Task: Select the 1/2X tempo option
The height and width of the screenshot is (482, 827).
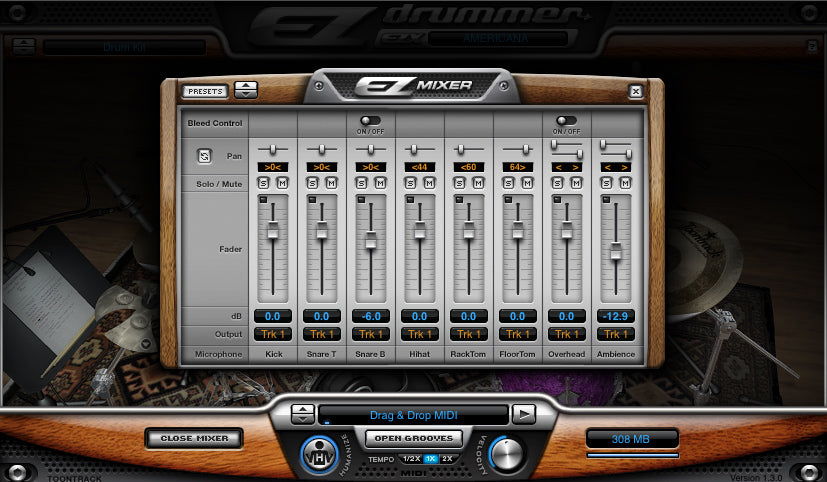Action: coord(411,458)
